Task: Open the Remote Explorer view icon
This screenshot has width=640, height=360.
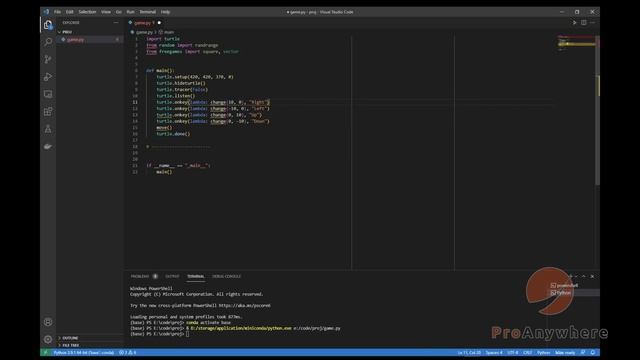Action: click(48, 94)
